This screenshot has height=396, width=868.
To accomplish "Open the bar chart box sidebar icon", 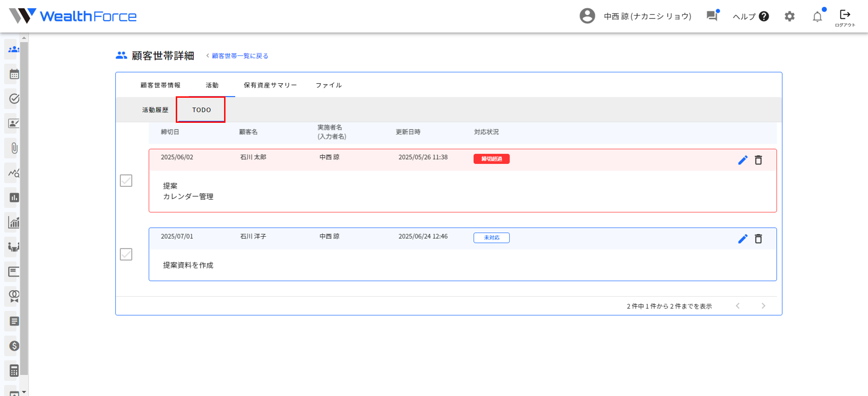I will 14,197.
